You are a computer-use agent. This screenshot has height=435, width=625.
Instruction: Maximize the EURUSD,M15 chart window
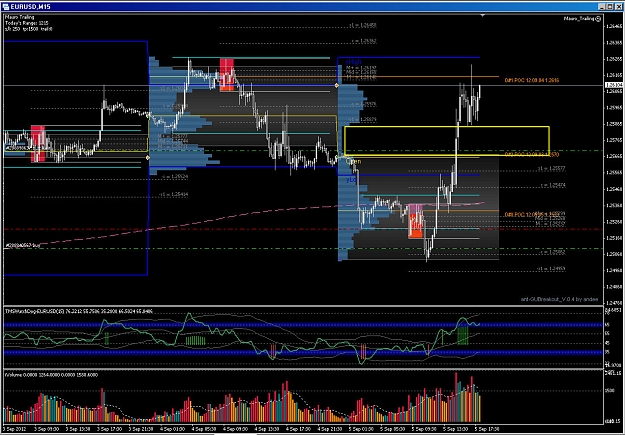[x=610, y=6]
